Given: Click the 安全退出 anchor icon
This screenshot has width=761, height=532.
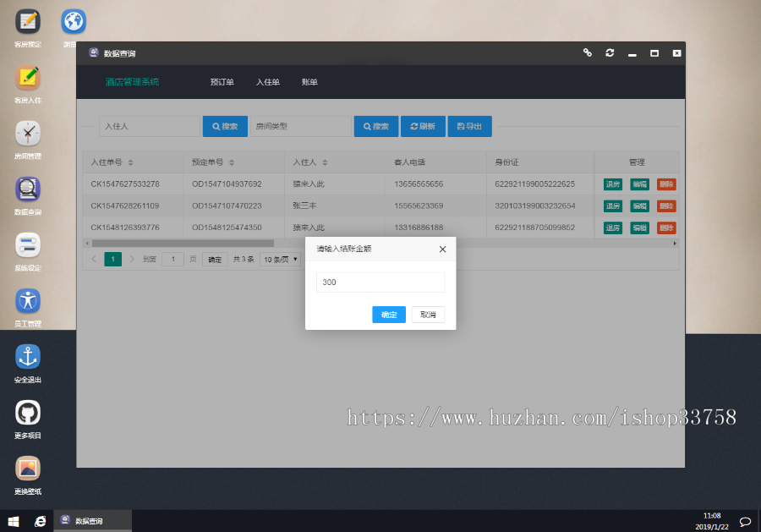Looking at the screenshot, I should coord(27,359).
